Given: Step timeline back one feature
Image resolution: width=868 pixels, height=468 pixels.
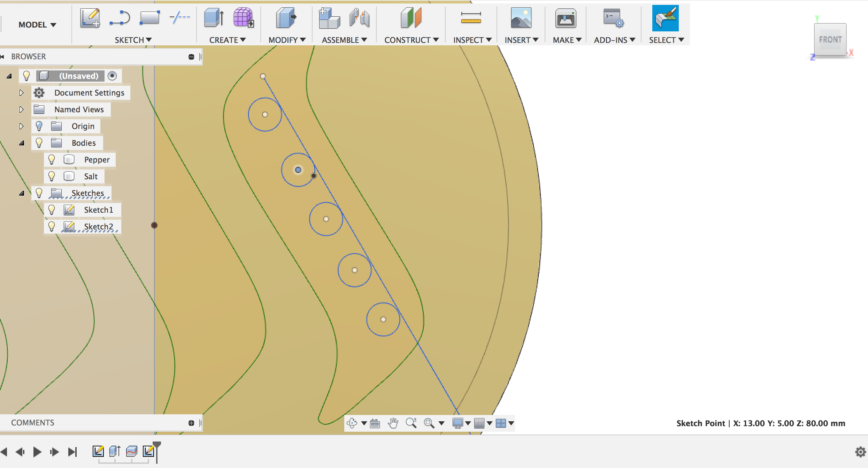Looking at the screenshot, I should coord(20,452).
